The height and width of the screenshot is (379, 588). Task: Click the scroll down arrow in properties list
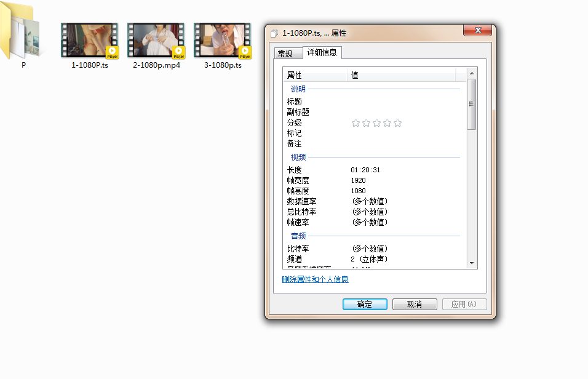472,263
